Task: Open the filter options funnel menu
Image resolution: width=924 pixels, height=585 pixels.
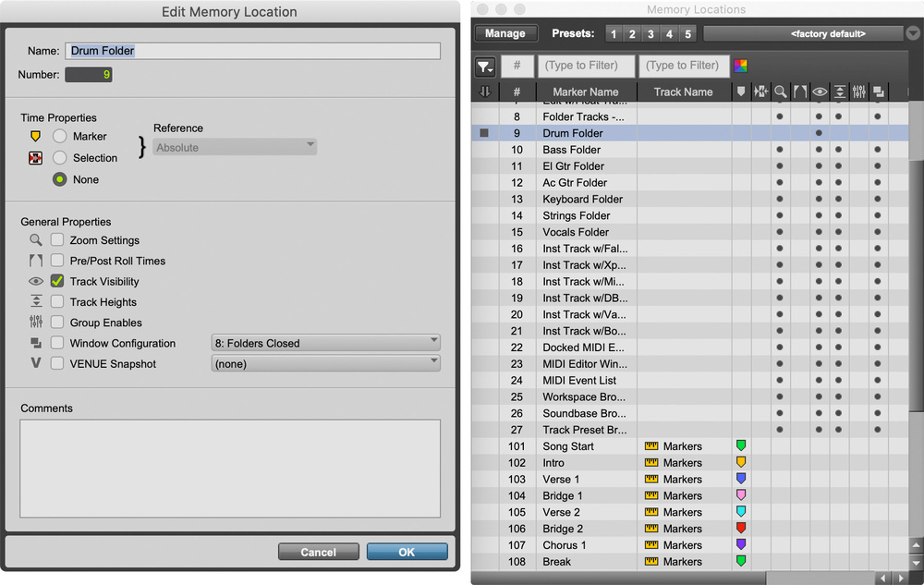Action: (x=485, y=67)
